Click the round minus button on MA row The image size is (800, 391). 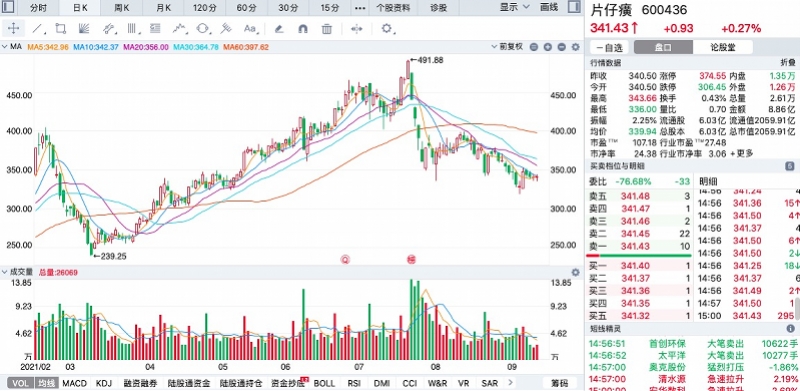point(561,47)
